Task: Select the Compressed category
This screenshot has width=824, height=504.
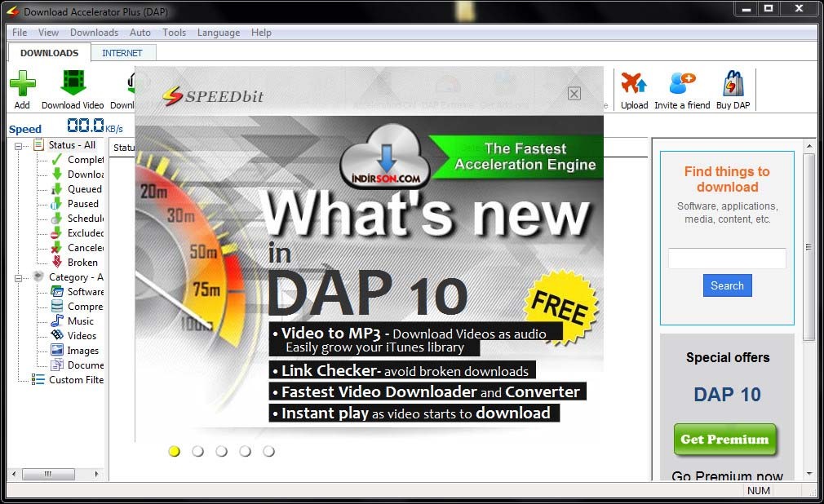Action: tap(78, 307)
